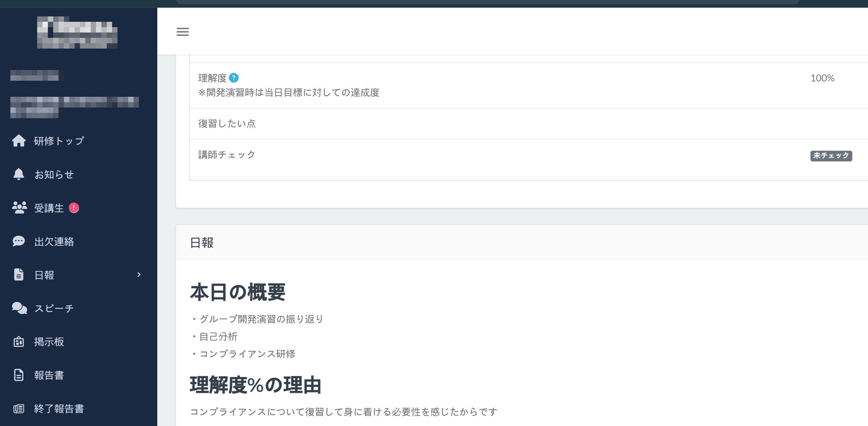
Task: Click the file icon for 報告書
Action: coord(19,375)
